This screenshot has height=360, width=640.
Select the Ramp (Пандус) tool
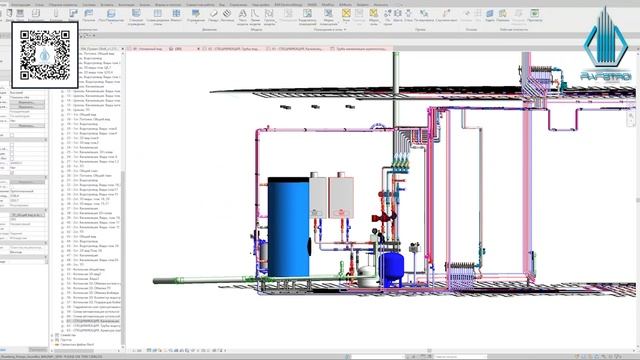pos(213,16)
